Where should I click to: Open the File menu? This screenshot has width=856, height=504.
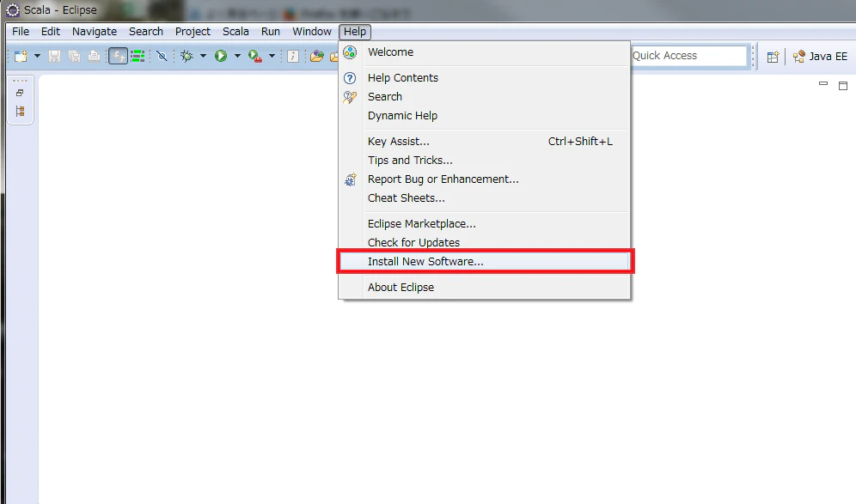tap(21, 32)
